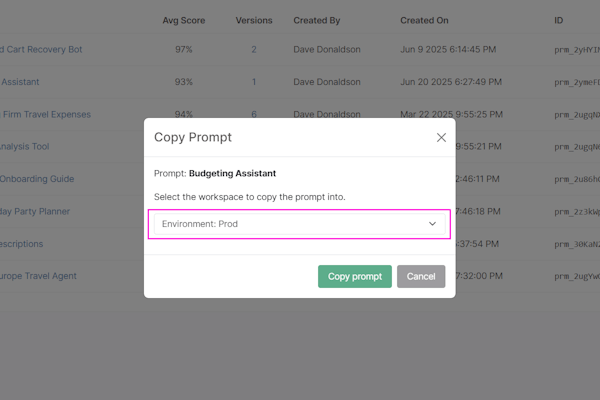Sort by the Created By column header
Screen dimensions: 600x400
coord(316,21)
